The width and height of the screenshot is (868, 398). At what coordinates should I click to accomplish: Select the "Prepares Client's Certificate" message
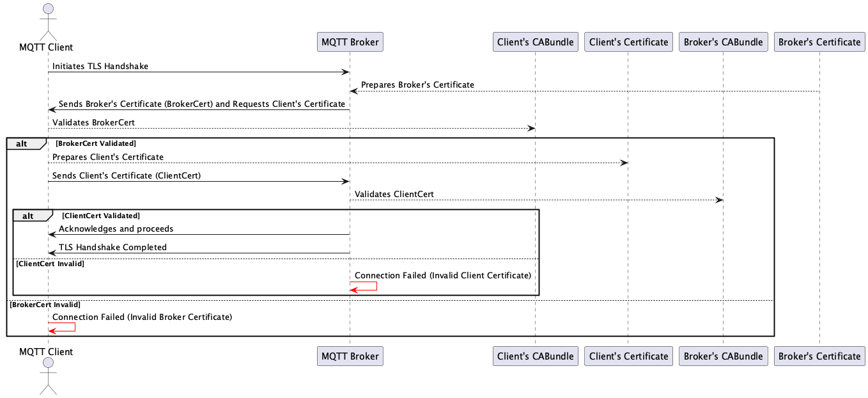pos(108,157)
